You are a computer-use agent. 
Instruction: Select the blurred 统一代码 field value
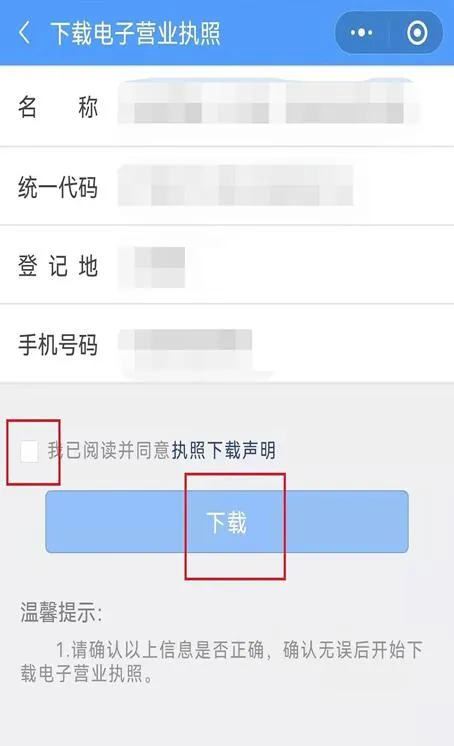(x=236, y=185)
